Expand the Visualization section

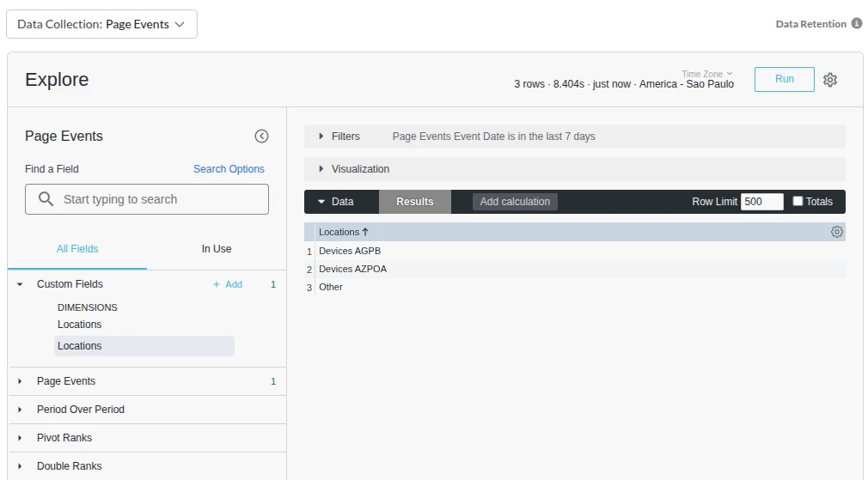(321, 168)
